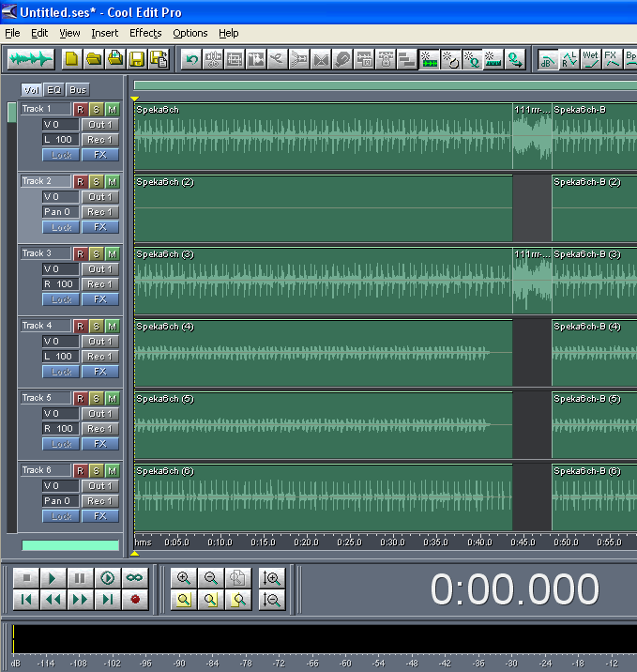Open Out 1 output selector for Track 2

pos(100,197)
